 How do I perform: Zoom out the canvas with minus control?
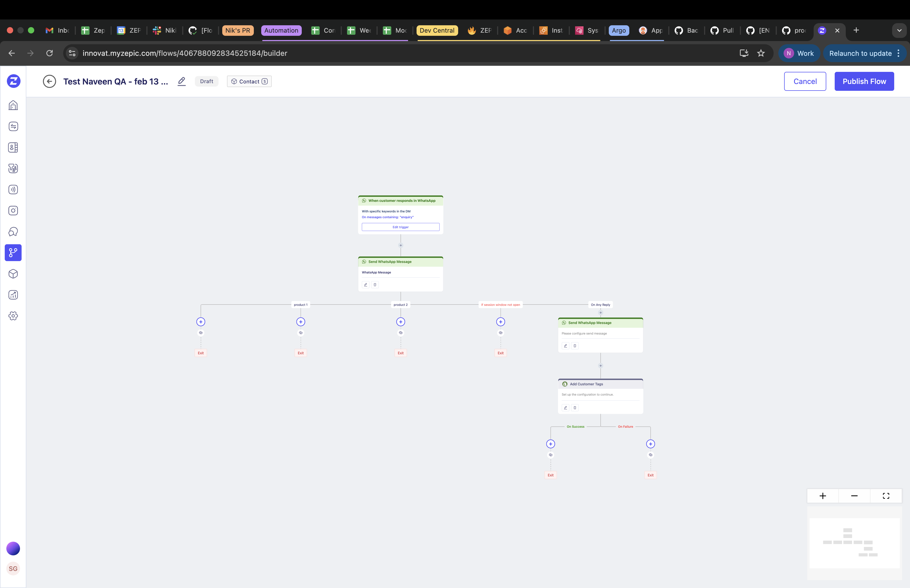click(x=855, y=496)
